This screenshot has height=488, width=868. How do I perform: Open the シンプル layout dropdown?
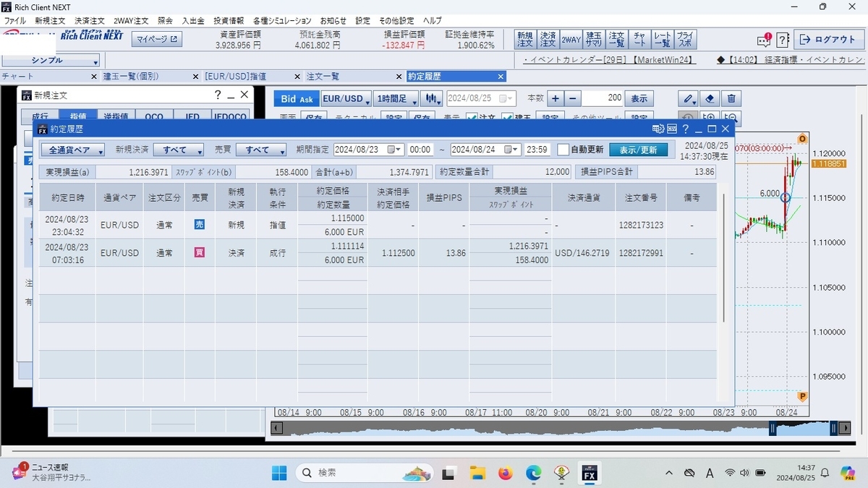[51, 61]
